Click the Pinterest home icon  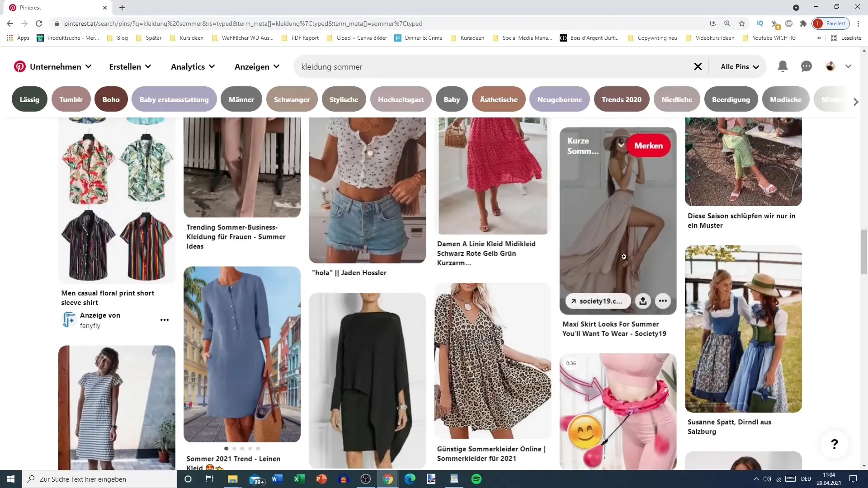(x=20, y=66)
